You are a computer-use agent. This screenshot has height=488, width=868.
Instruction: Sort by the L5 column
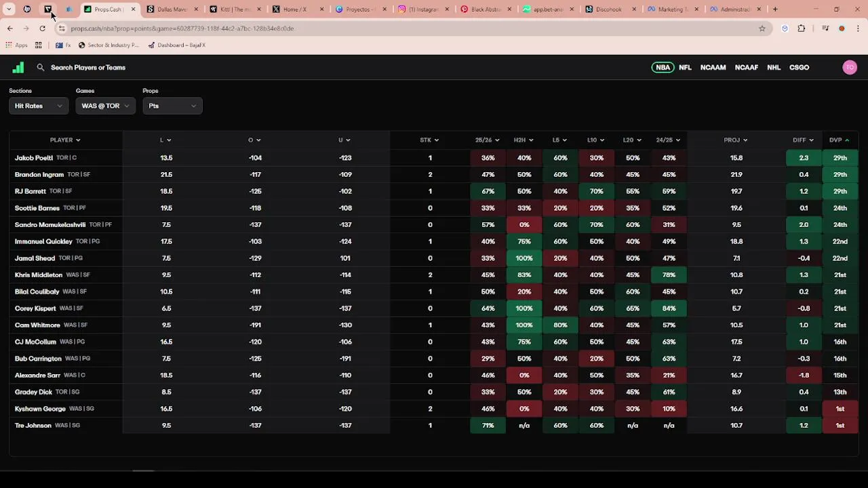pyautogui.click(x=559, y=140)
